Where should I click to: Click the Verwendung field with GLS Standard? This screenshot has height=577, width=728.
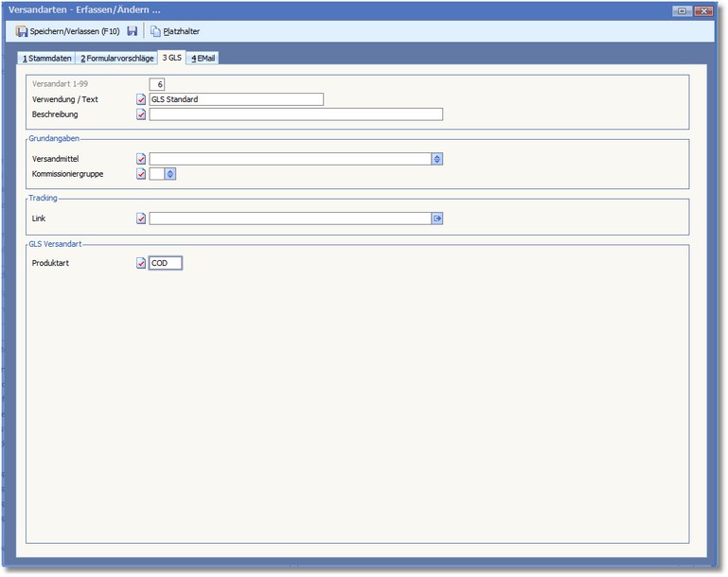coord(236,99)
